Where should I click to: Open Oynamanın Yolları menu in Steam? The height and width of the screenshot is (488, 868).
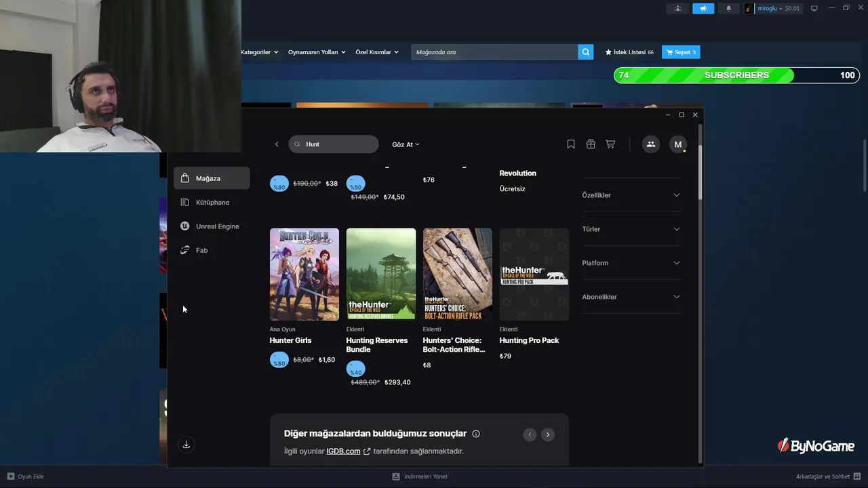click(317, 52)
